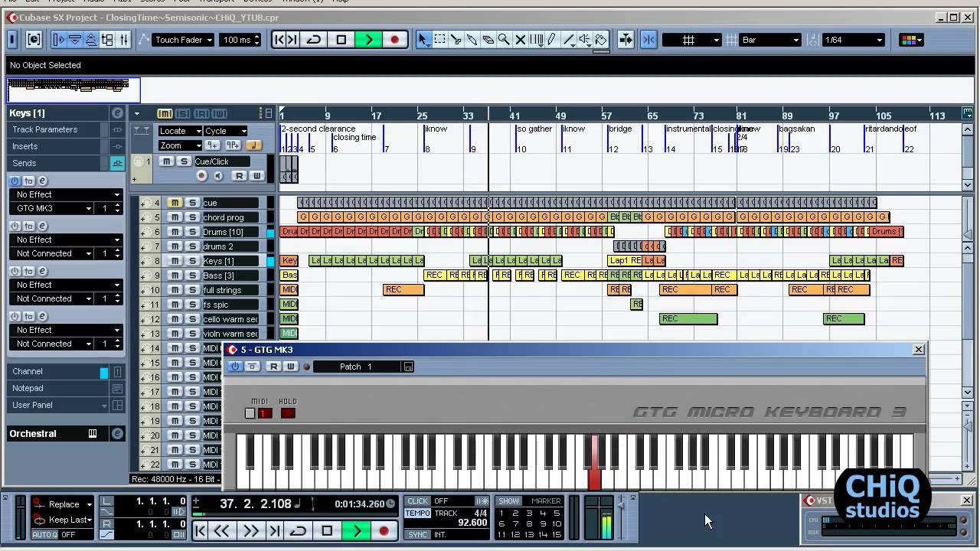Toggle SYNC button on transport

pos(417,534)
